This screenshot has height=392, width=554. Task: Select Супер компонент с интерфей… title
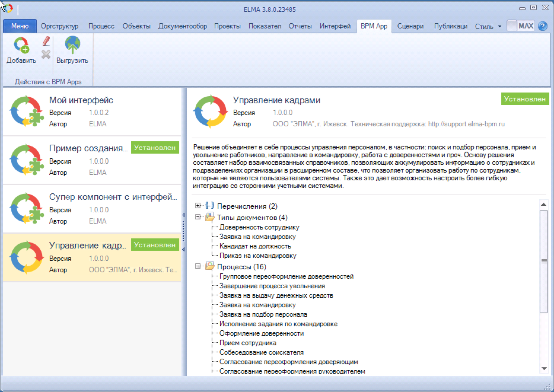[113, 197]
